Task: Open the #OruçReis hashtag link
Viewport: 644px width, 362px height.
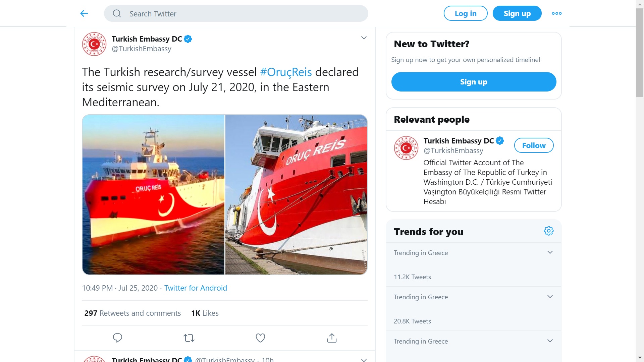Action: [x=286, y=72]
